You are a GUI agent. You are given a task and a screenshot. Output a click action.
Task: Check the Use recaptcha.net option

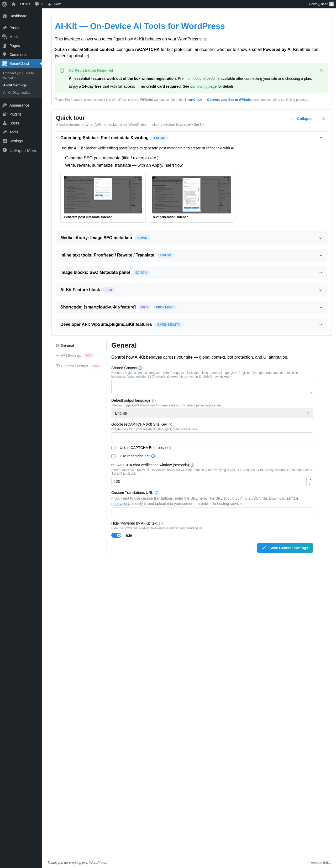click(114, 456)
